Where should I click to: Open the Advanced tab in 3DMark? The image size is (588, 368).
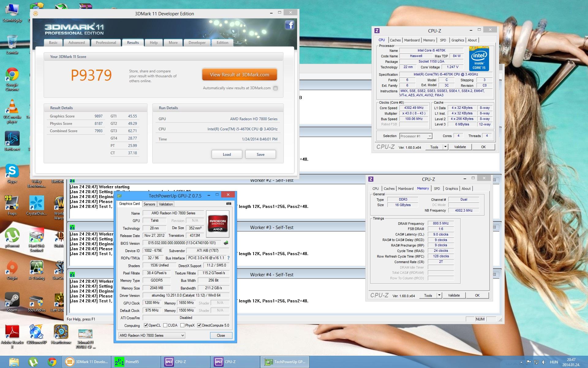[77, 43]
